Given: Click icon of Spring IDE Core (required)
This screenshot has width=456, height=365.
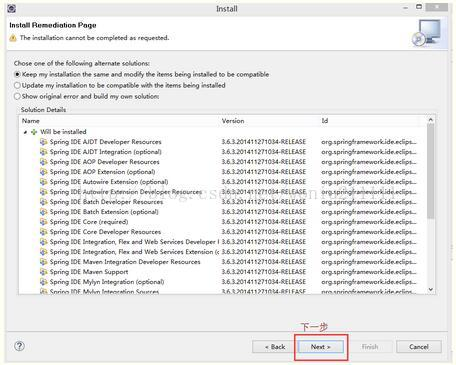Looking at the screenshot, I should 43,222.
